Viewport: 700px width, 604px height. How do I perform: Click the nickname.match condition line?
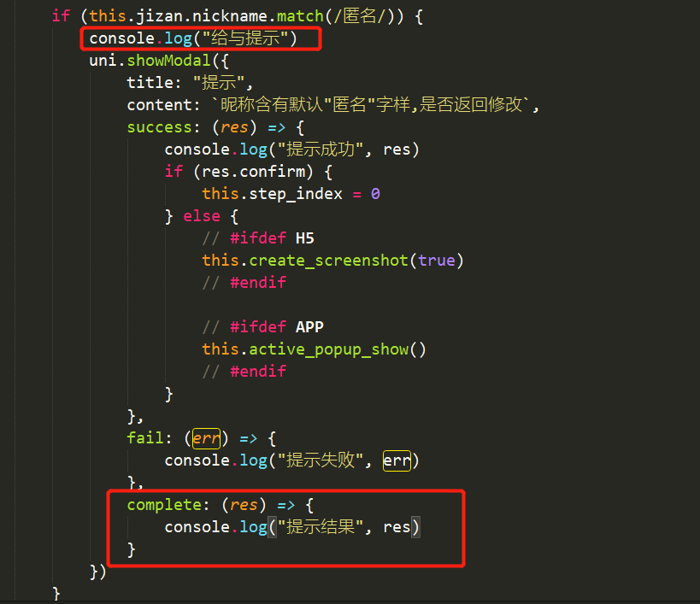point(237,16)
